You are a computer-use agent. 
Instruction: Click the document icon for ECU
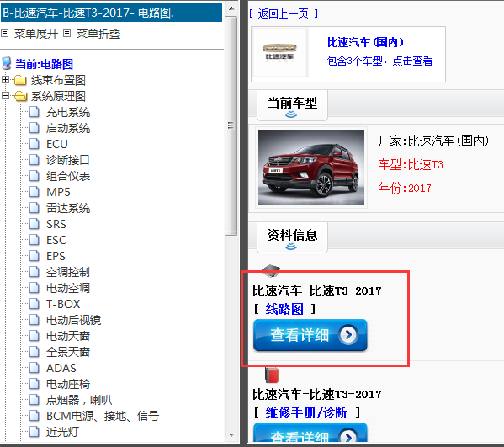34,144
